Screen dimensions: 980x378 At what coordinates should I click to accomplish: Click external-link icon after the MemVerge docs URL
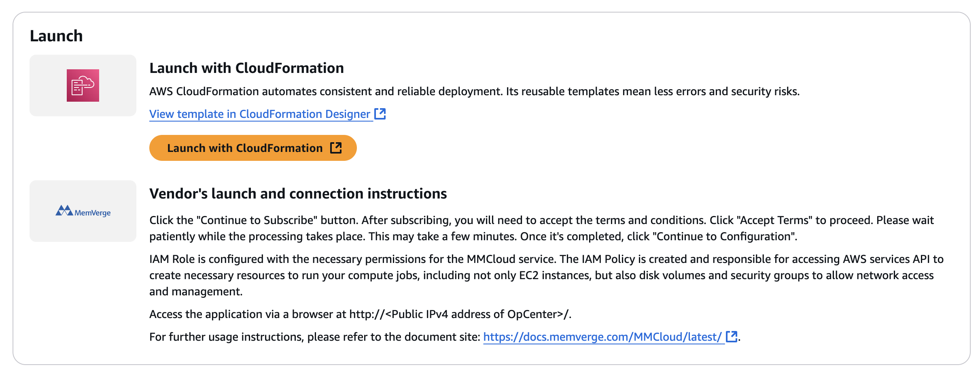click(x=731, y=337)
